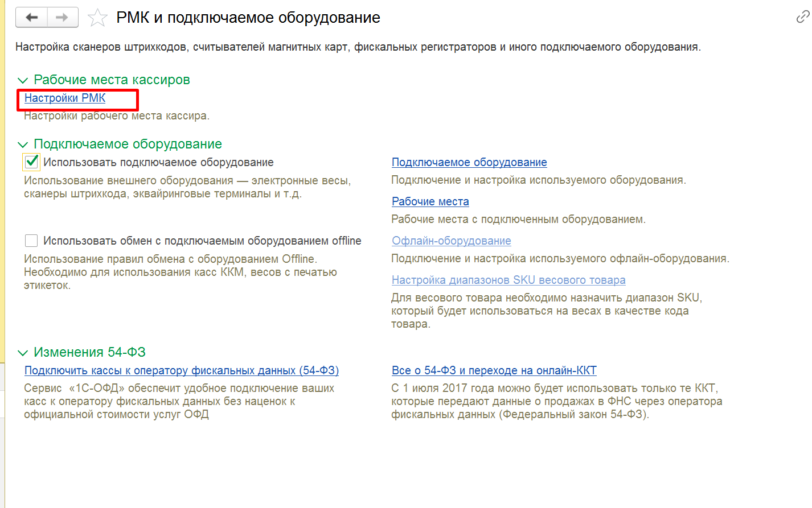Copy page link with chain icon

tap(802, 18)
